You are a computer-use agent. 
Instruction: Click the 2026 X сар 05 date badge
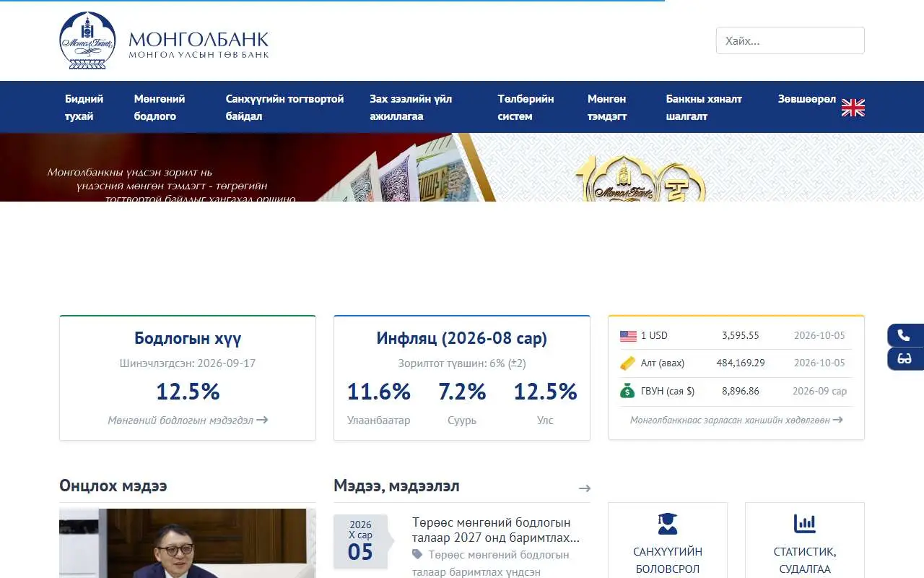click(361, 541)
